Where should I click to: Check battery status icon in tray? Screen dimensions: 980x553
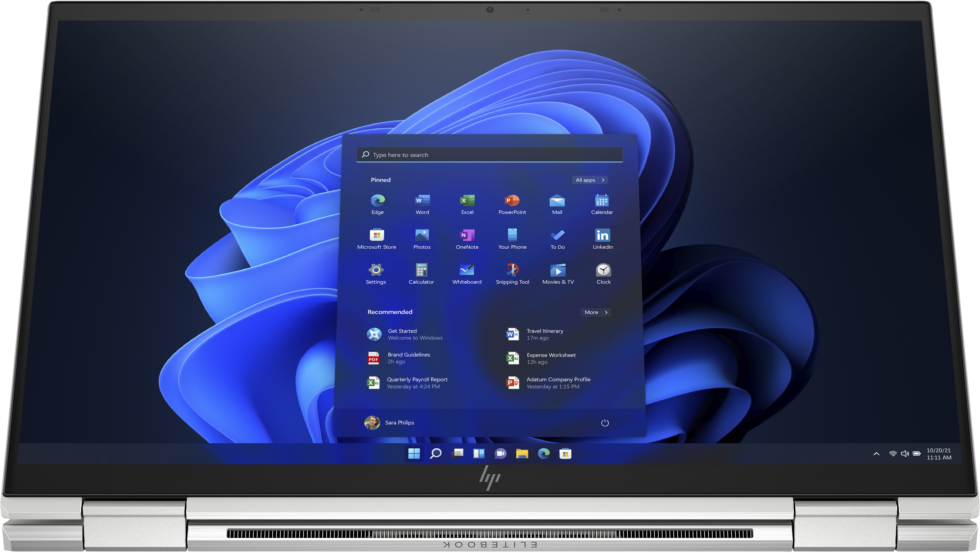click(x=917, y=454)
